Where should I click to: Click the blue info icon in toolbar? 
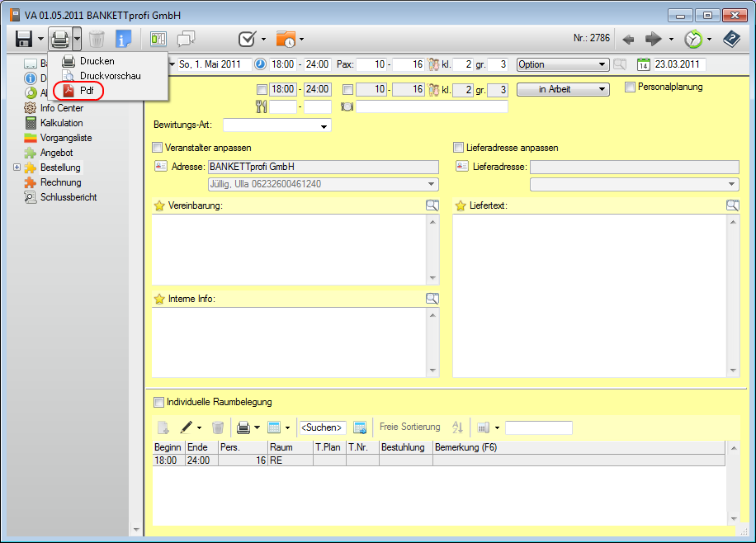(x=123, y=39)
